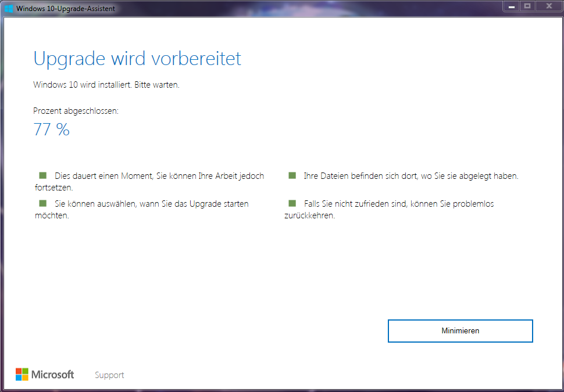The height and width of the screenshot is (392, 564).
Task: Click the Windows logo icon in title bar
Action: pos(9,8)
